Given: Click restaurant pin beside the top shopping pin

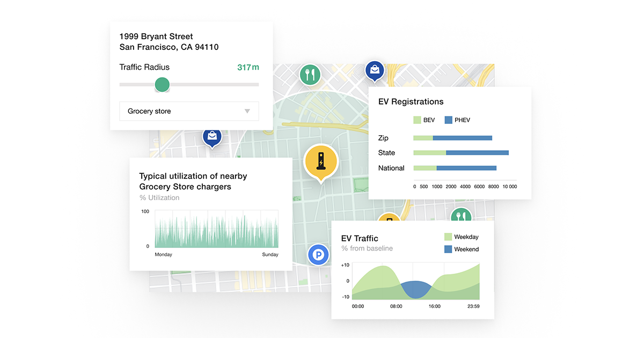Looking at the screenshot, I should click(x=310, y=74).
